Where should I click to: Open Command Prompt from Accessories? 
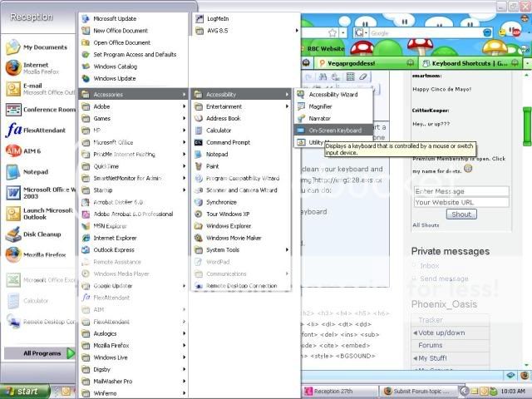241,142
